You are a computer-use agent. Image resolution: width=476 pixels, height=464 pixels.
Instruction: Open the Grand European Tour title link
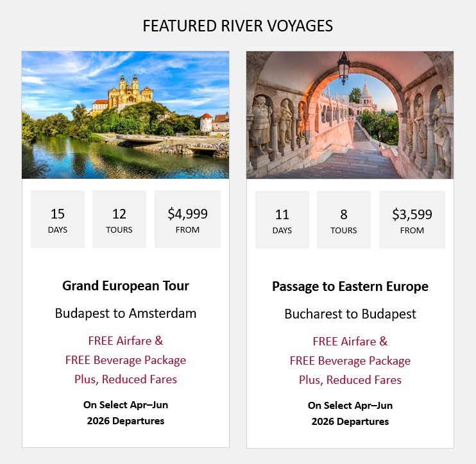[x=126, y=286]
